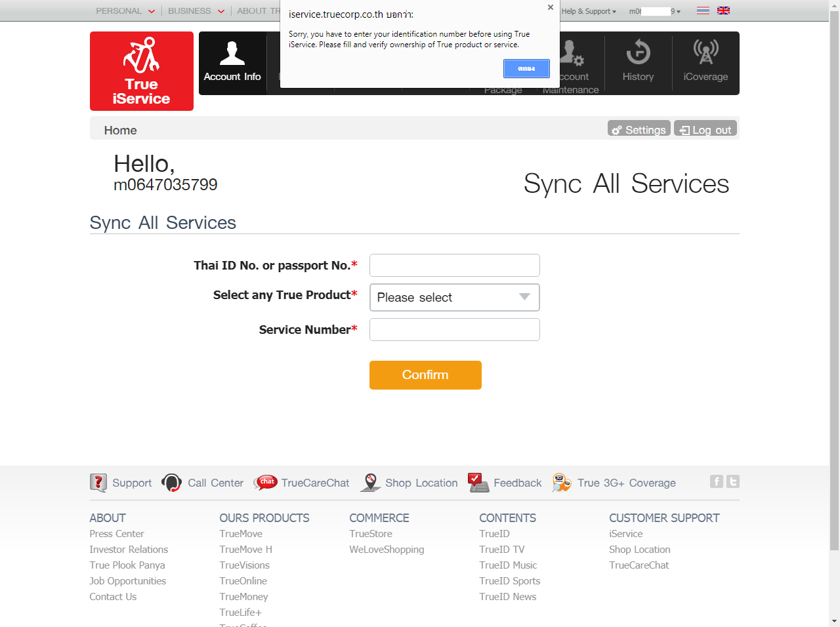
Task: Click the orange Confirm button
Action: point(425,375)
